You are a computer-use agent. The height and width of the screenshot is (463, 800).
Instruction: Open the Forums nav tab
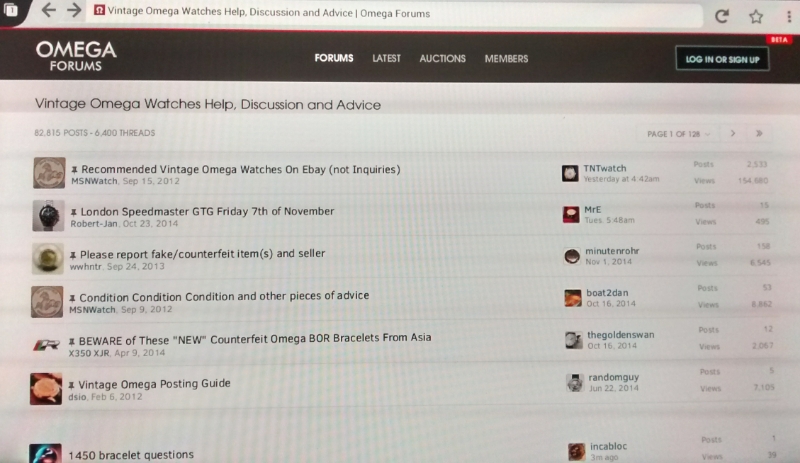(334, 59)
